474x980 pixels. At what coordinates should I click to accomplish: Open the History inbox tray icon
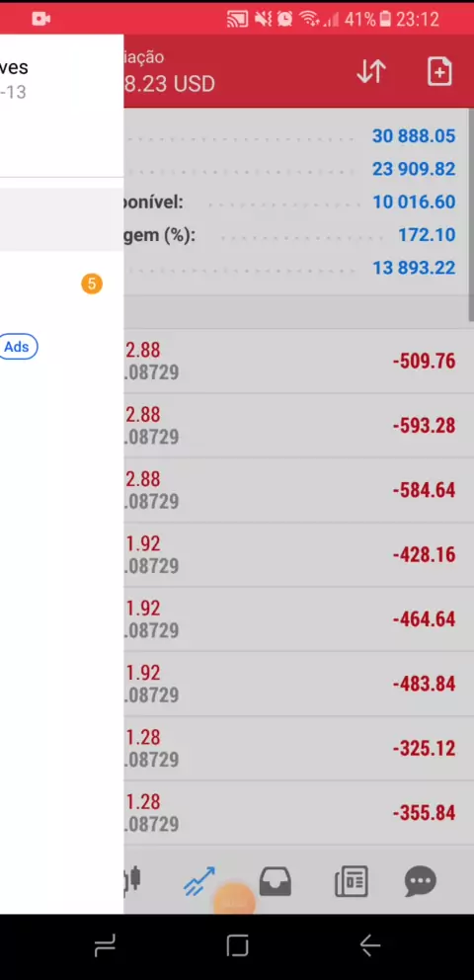pyautogui.click(x=275, y=881)
